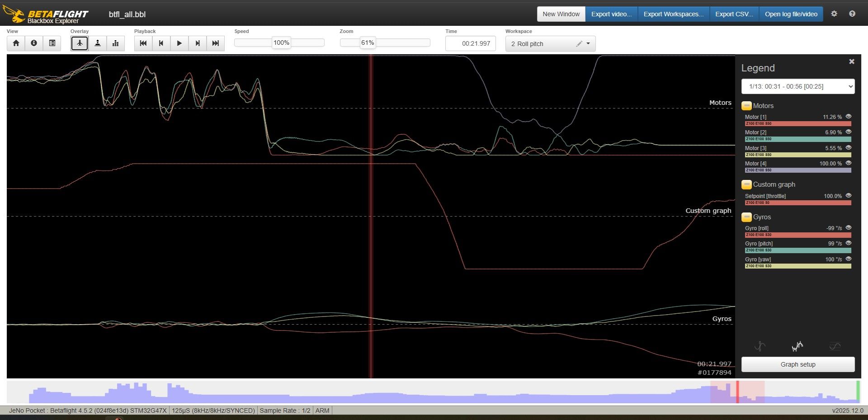
Task: Click the Open log file/video button
Action: (791, 14)
